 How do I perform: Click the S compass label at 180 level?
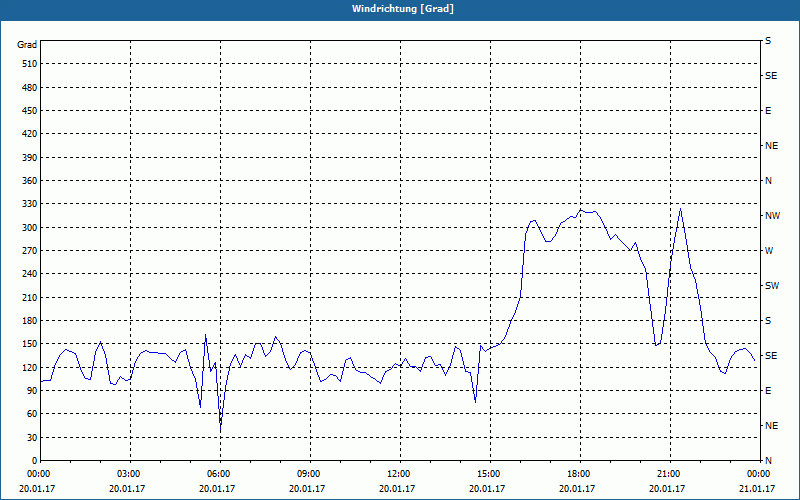pos(768,321)
